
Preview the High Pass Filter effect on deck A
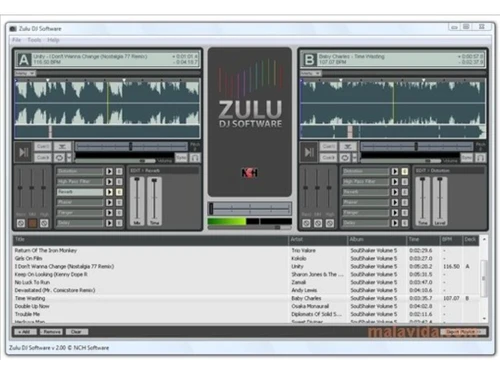pyautogui.click(x=109, y=182)
